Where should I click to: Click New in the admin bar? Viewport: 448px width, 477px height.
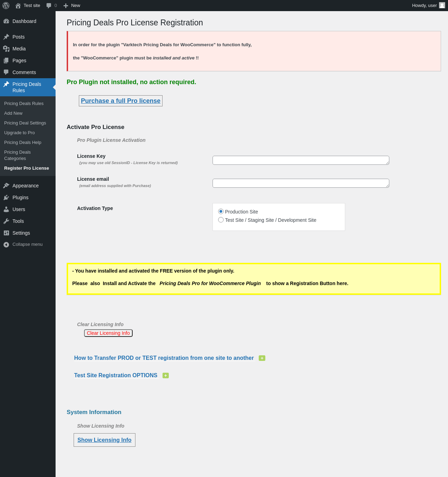76,6
